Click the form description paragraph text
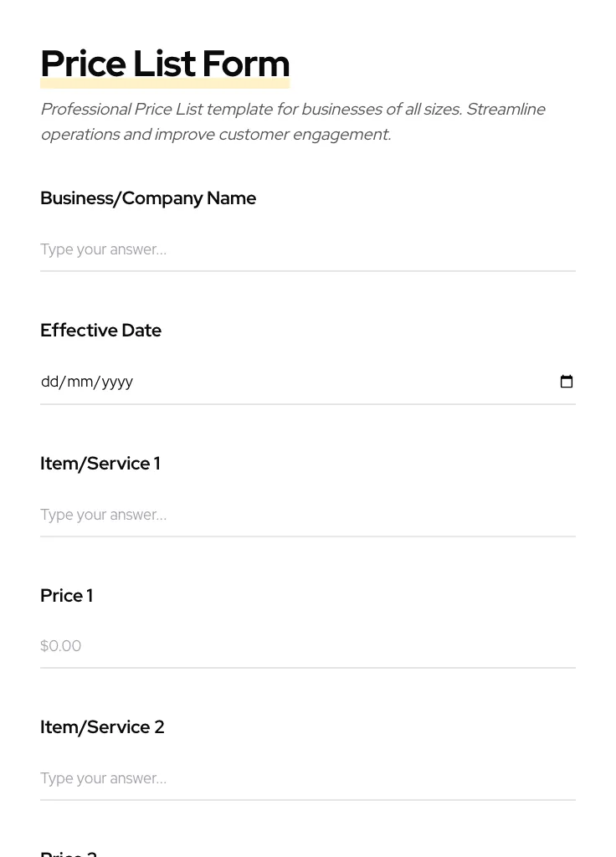Image resolution: width=616 pixels, height=857 pixels. (x=293, y=121)
